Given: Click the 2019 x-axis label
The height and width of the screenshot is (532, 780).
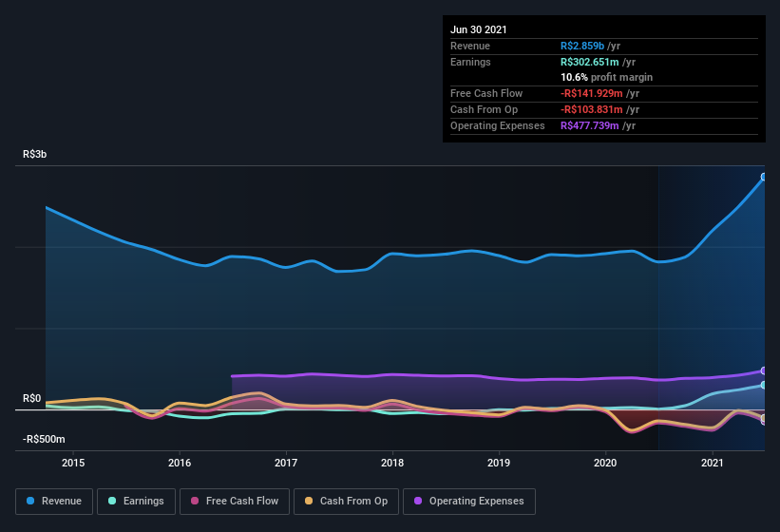Looking at the screenshot, I should tap(499, 463).
